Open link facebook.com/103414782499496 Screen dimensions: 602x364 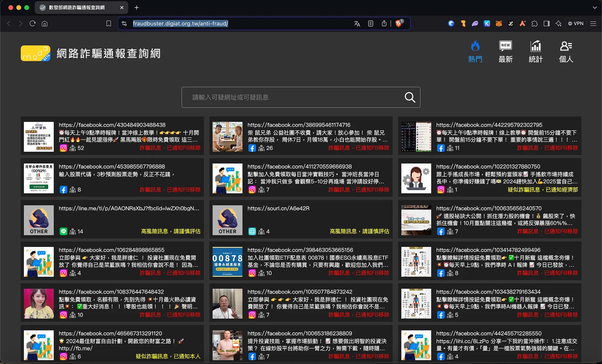[488, 250]
